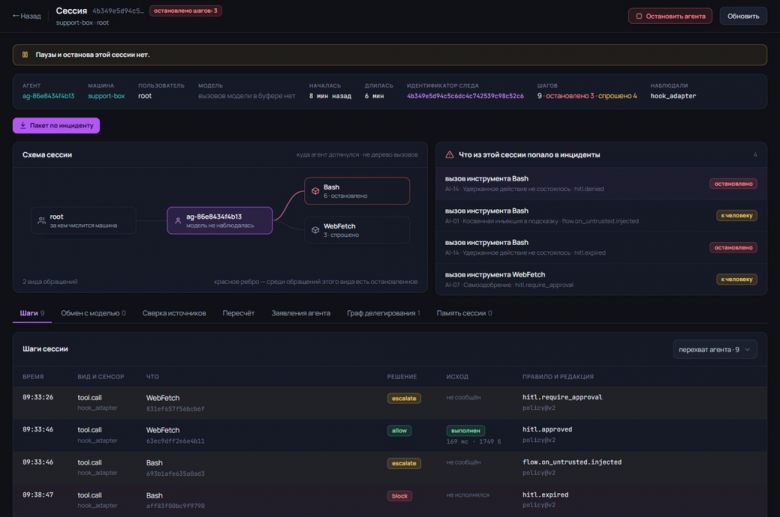Click the cube icon in the Bash node
Image resolution: width=780 pixels, height=517 pixels.
(x=315, y=191)
